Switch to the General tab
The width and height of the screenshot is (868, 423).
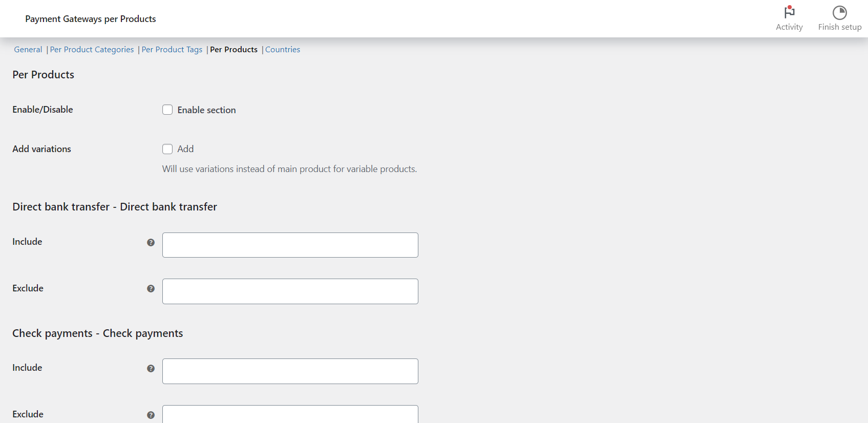[28, 50]
